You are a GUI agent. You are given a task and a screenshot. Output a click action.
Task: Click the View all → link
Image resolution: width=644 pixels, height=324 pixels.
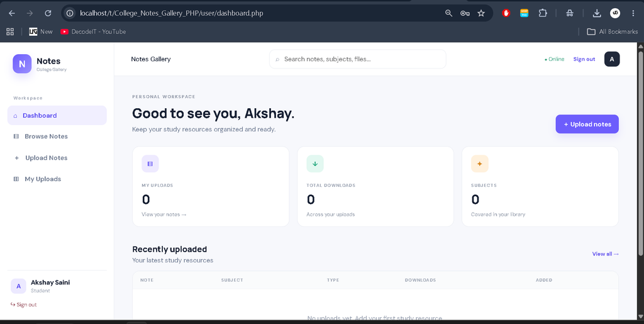coord(606,254)
